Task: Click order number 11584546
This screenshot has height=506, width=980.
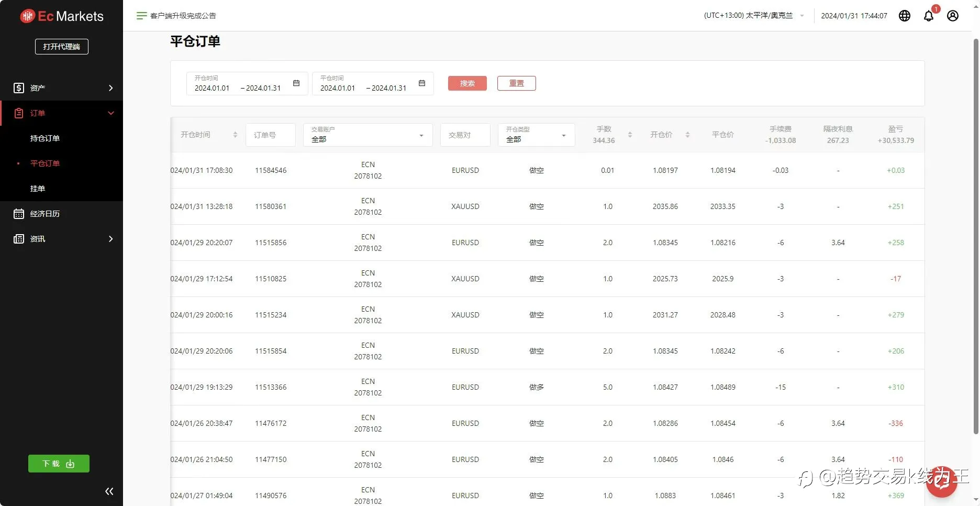Action: [271, 170]
